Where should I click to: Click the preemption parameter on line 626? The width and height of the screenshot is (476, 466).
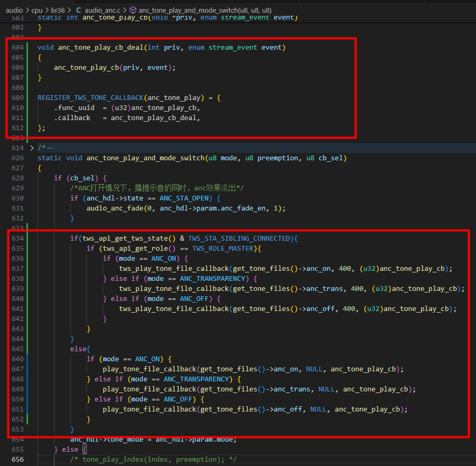278,158
